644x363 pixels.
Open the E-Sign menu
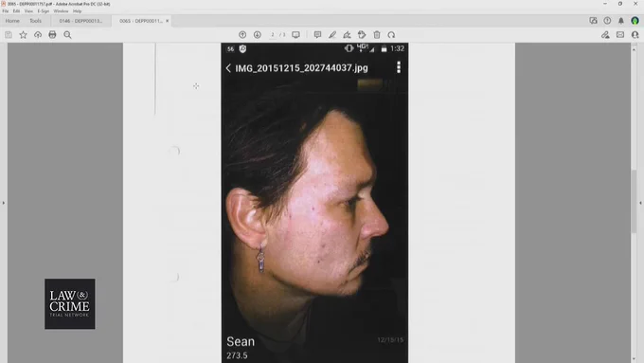point(44,11)
